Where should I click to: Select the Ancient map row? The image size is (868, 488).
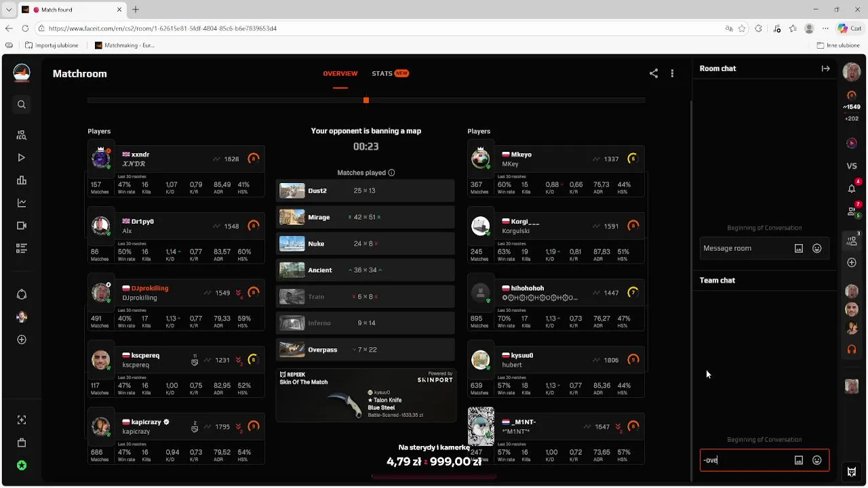tap(365, 270)
